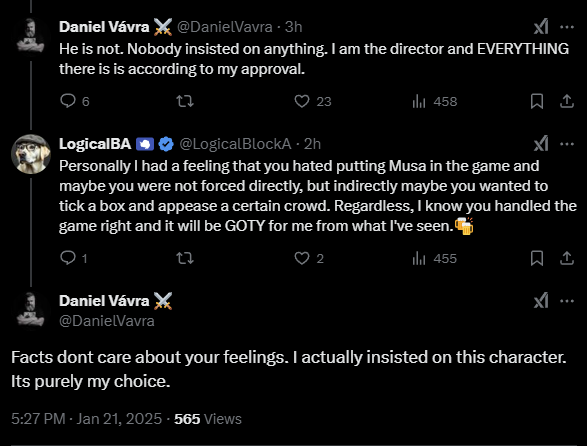Open the 5:27 PM Jan 21, 2025 timestamp
587x446 pixels.
point(86,419)
